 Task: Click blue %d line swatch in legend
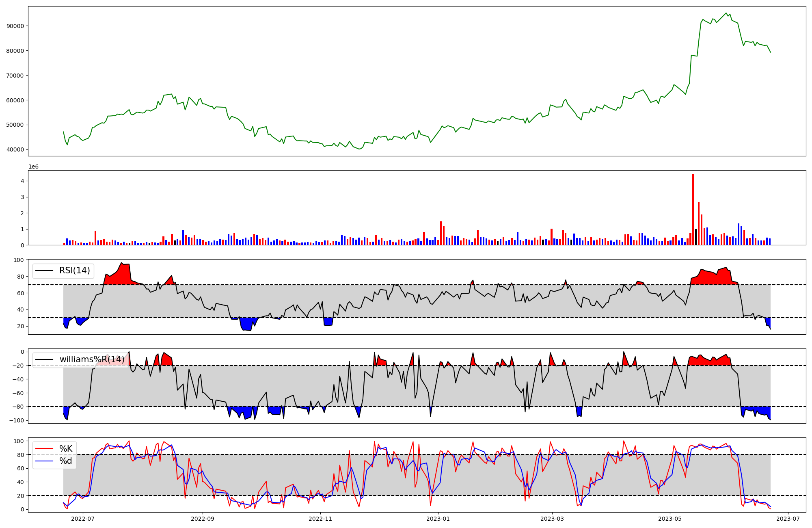tap(45, 461)
